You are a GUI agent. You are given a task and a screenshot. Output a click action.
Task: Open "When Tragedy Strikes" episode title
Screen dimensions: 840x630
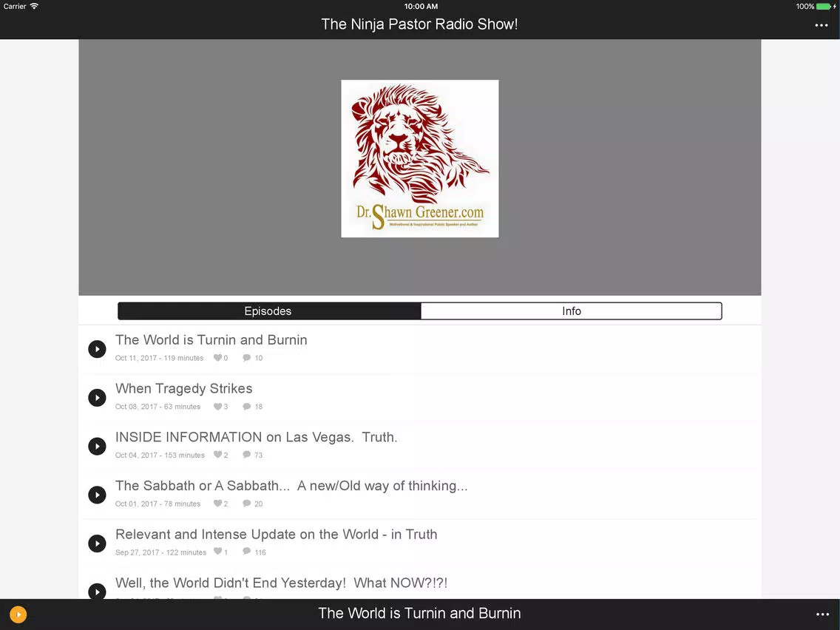(x=183, y=388)
